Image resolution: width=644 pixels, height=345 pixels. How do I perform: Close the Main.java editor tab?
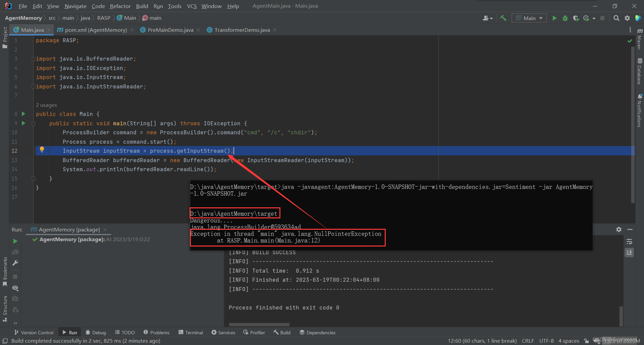[49, 30]
